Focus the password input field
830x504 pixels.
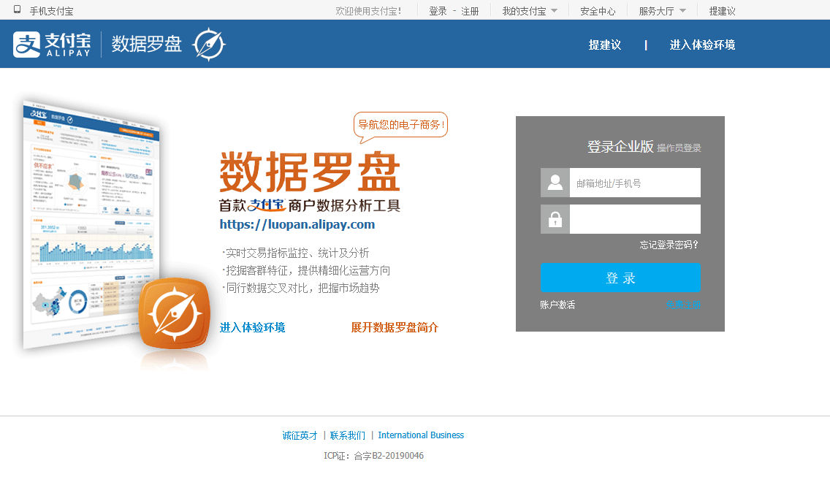(x=634, y=219)
